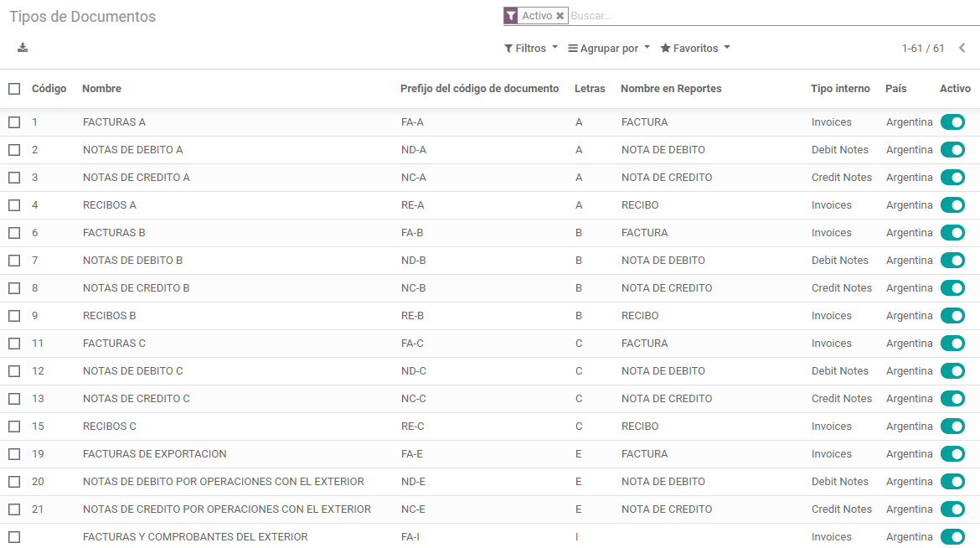Image resolution: width=980 pixels, height=548 pixels.
Task: Check the FACTURAS A row checkbox
Action: pos(14,122)
